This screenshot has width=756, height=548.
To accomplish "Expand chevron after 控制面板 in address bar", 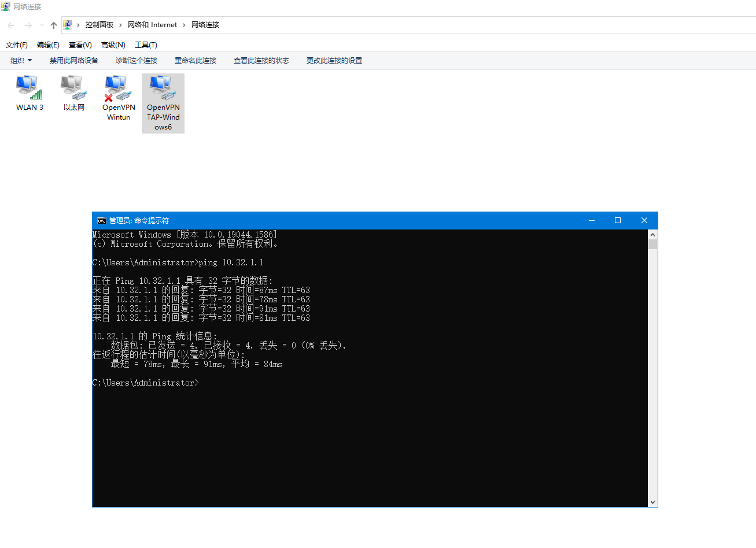I will 120,25.
